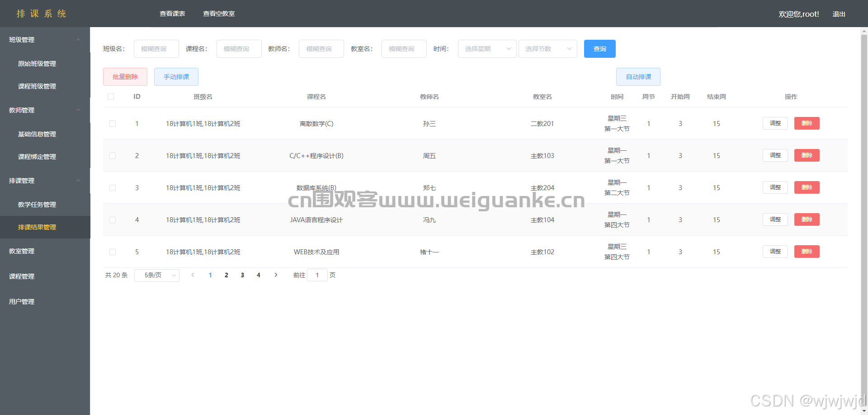Viewport: 868px width, 415px height.
Task: Click 删除 for 离散数学(C) row
Action: [807, 123]
